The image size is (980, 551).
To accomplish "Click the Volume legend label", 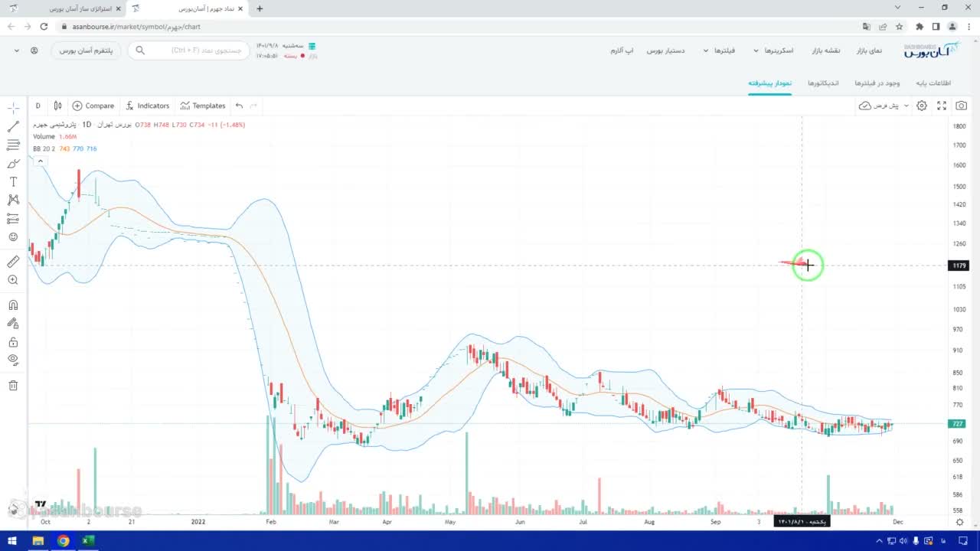I will [44, 136].
